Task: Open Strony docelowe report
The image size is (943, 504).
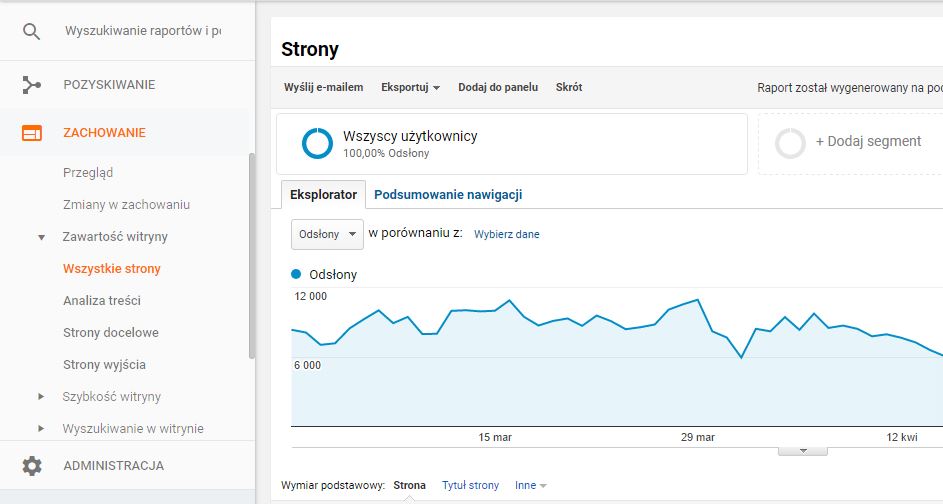Action: [111, 333]
